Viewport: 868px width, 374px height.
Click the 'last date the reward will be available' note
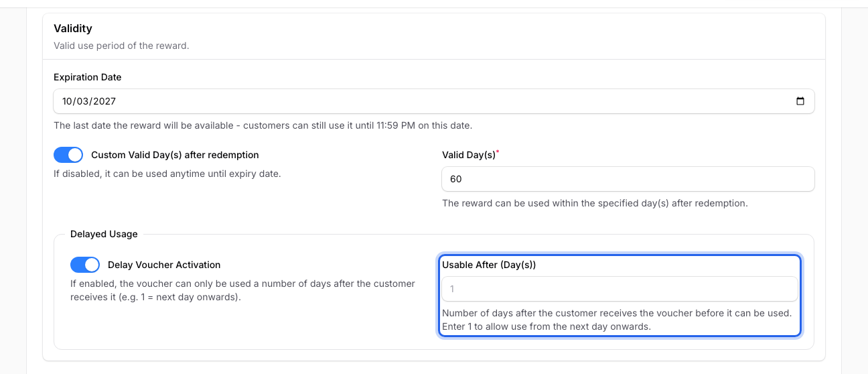click(x=263, y=125)
